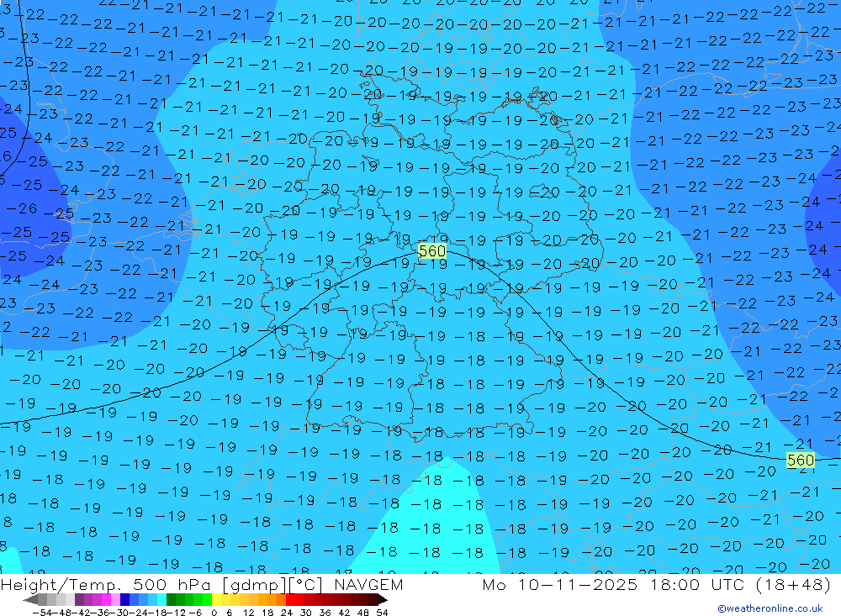
Task: Click the gray left arrow end of the color scale
Action: click(x=30, y=600)
